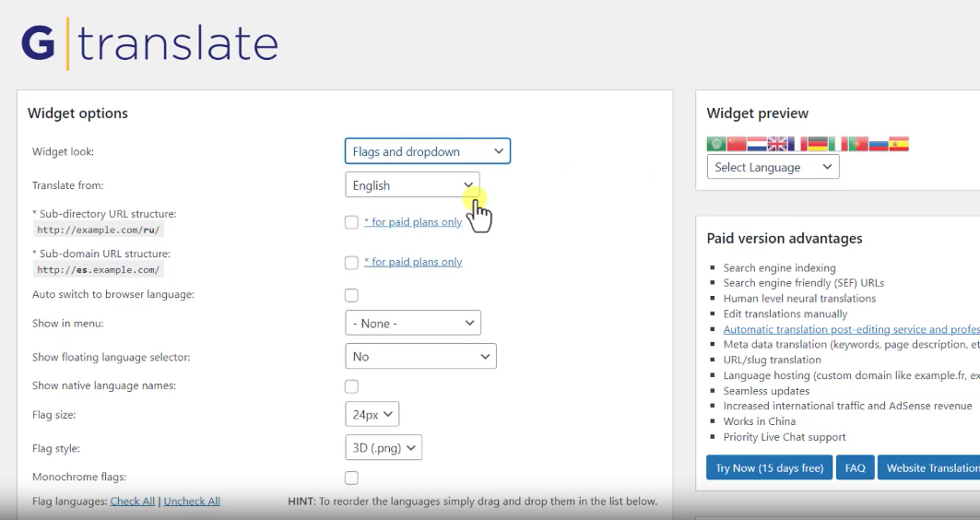This screenshot has width=980, height=520.
Task: Select the Spanish flag icon
Action: pyautogui.click(x=899, y=144)
